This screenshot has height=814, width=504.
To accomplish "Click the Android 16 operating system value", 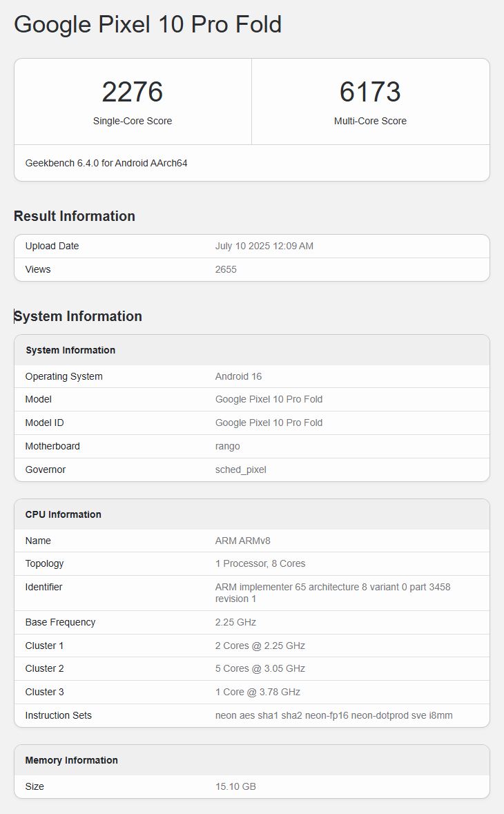I will [238, 377].
